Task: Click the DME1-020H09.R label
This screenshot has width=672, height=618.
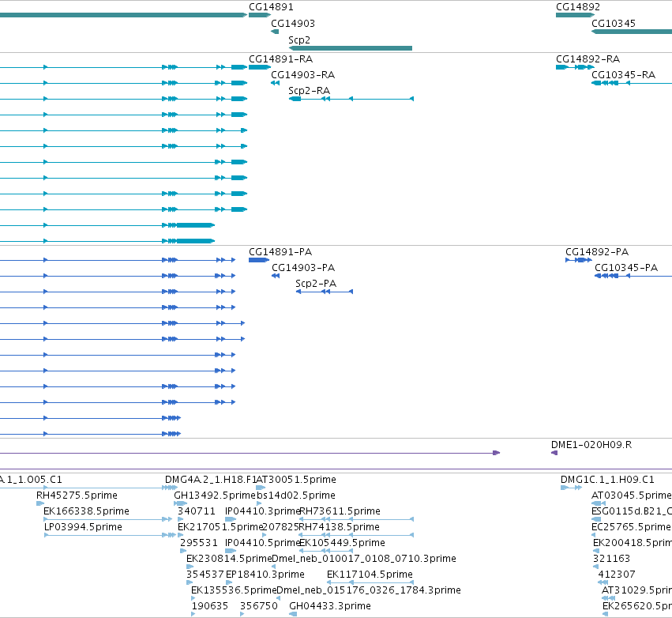Action: (x=591, y=445)
